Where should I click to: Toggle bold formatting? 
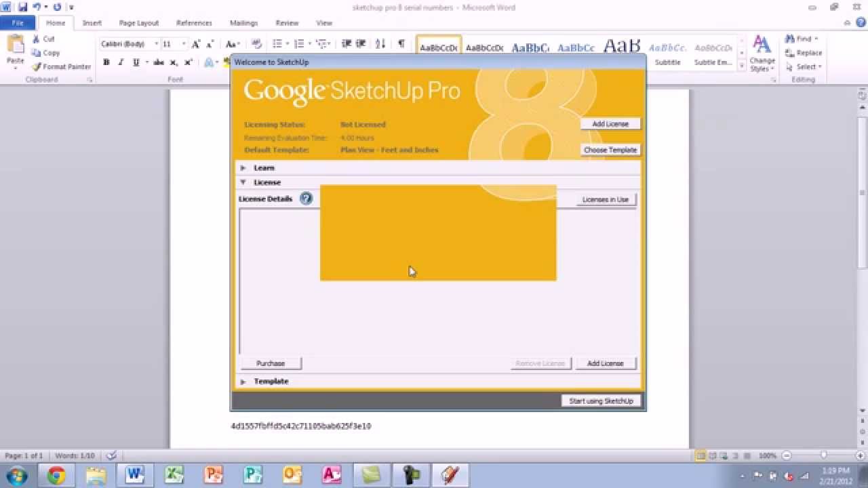tap(106, 62)
